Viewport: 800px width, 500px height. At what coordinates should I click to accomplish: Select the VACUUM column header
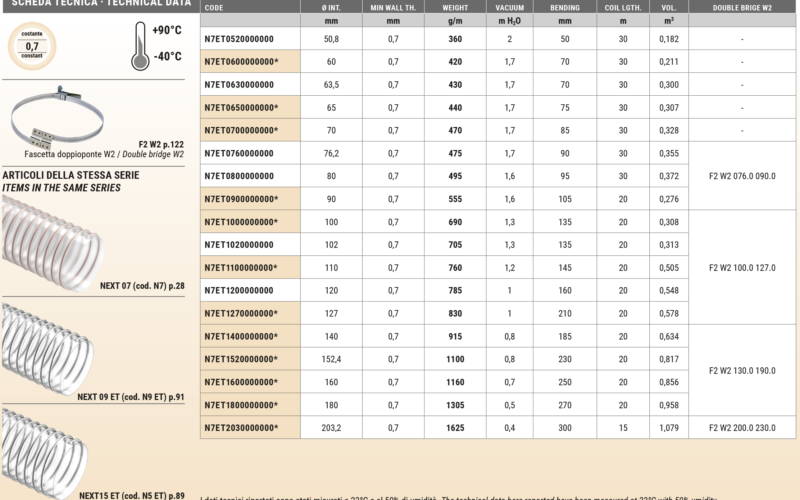509,7
